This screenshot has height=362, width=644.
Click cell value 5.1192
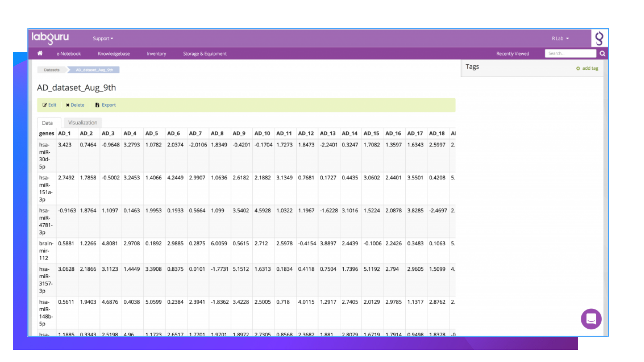372,269
